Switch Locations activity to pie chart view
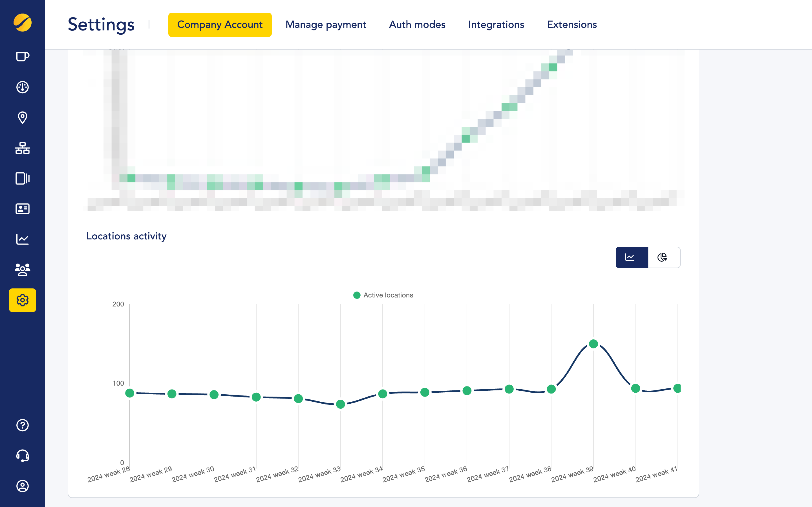812x507 pixels. pyautogui.click(x=663, y=257)
